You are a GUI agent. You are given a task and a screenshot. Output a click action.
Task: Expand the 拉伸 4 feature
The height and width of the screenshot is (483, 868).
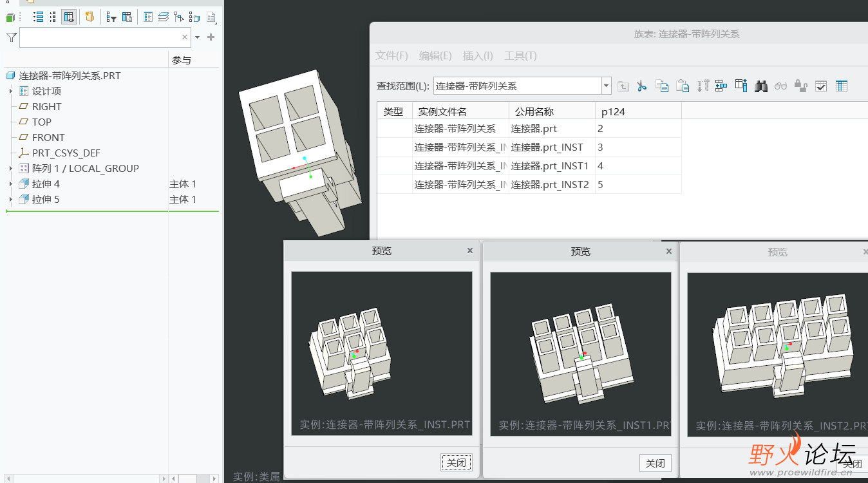11,184
